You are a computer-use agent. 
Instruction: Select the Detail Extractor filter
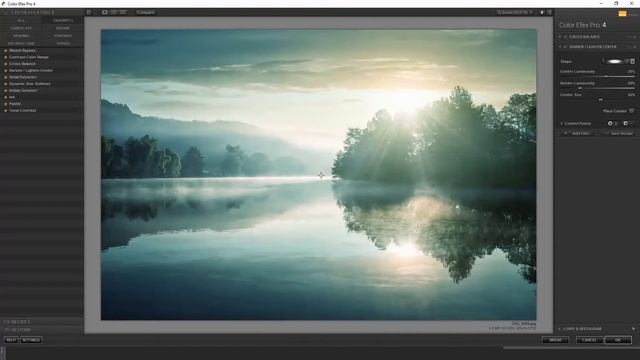coord(23,77)
